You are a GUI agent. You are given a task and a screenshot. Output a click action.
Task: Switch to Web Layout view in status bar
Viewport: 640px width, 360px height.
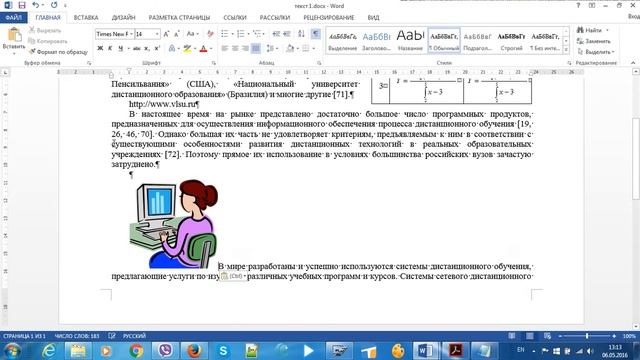pos(547,336)
